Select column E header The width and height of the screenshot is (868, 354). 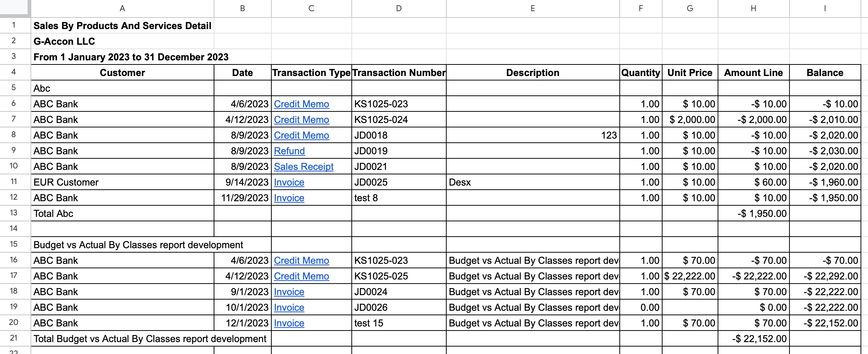click(x=533, y=8)
